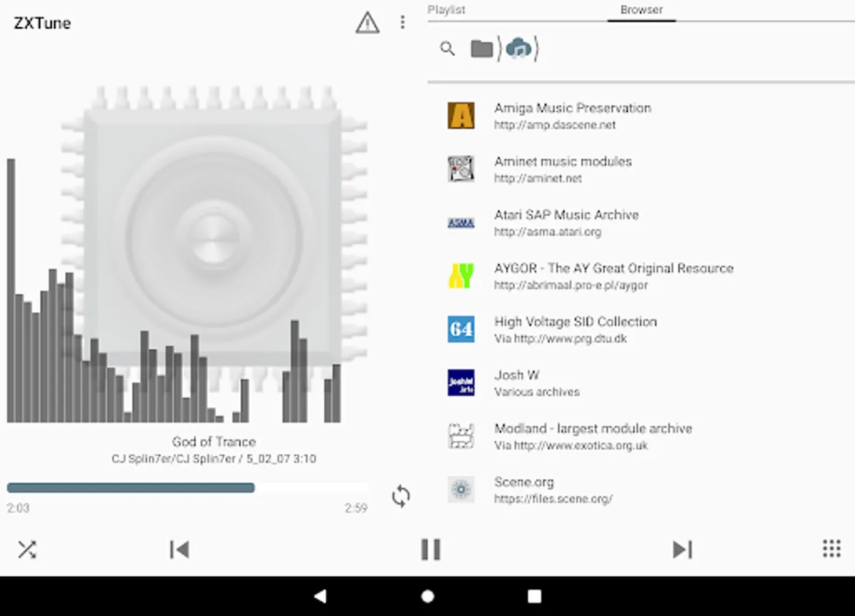Click the total time 2:59

click(x=356, y=508)
